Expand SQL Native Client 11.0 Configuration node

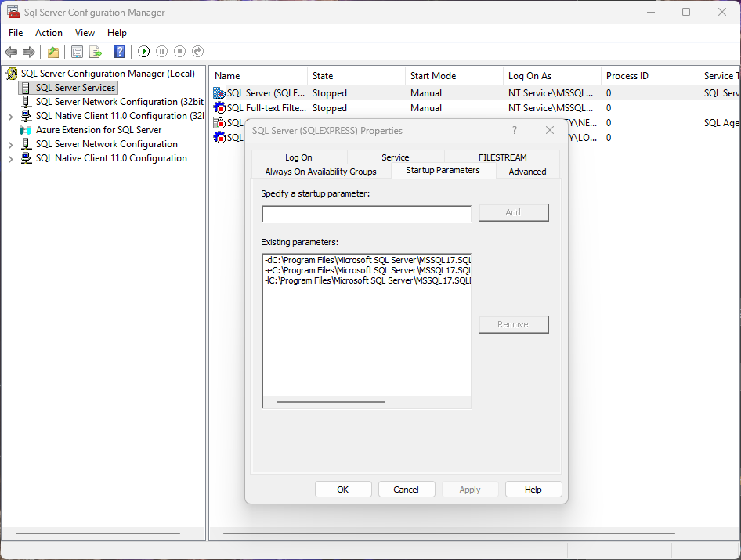coord(10,159)
